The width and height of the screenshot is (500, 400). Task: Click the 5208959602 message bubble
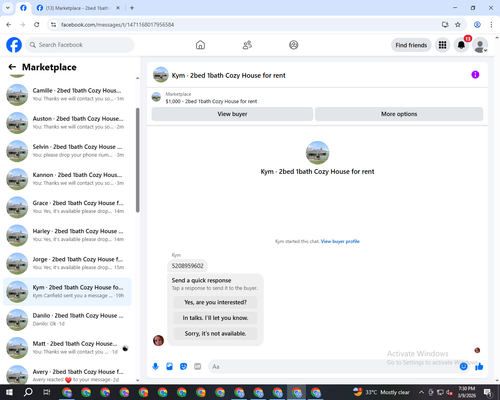[x=188, y=266]
